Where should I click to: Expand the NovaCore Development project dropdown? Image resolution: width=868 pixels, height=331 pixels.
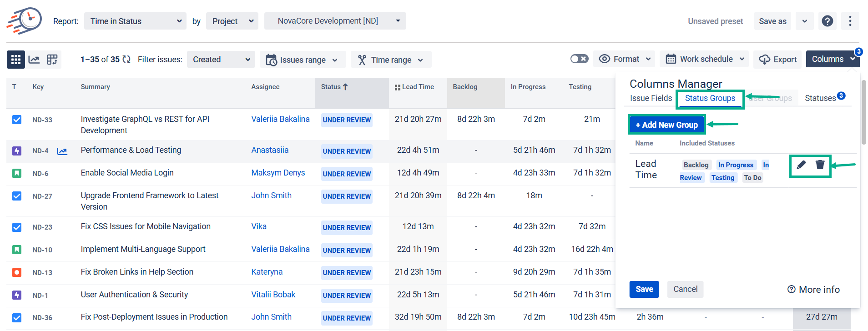(335, 21)
